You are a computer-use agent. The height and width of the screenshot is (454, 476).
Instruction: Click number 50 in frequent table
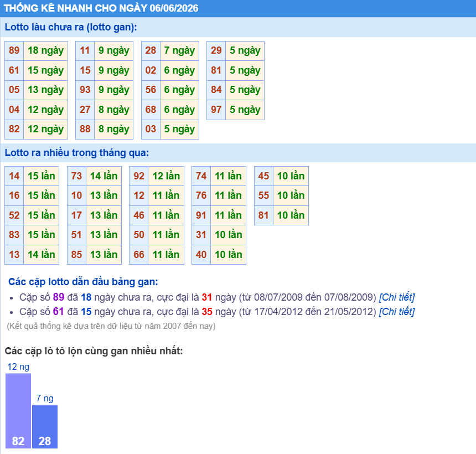(139, 235)
